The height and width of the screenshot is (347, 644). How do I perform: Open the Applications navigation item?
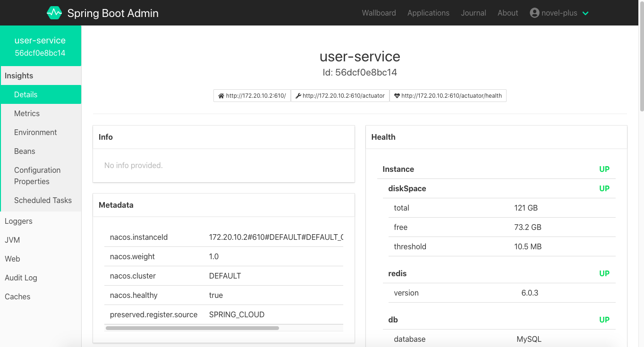(x=428, y=13)
